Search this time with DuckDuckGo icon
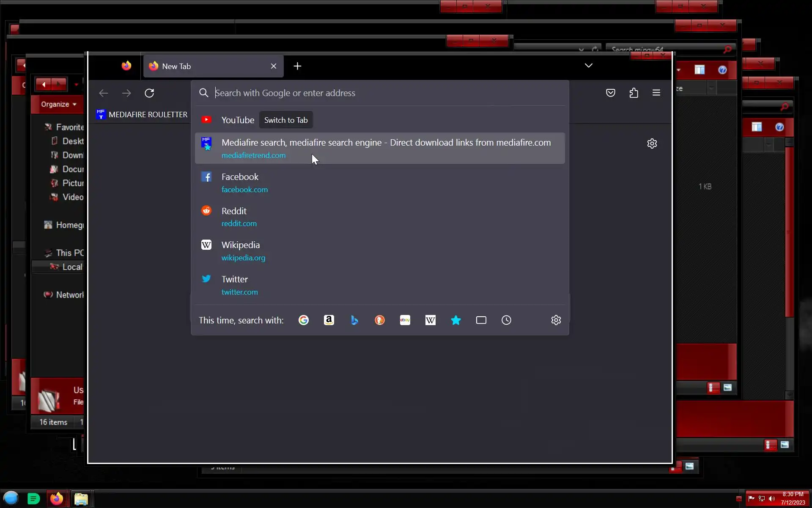Viewport: 812px width, 508px height. click(380, 320)
